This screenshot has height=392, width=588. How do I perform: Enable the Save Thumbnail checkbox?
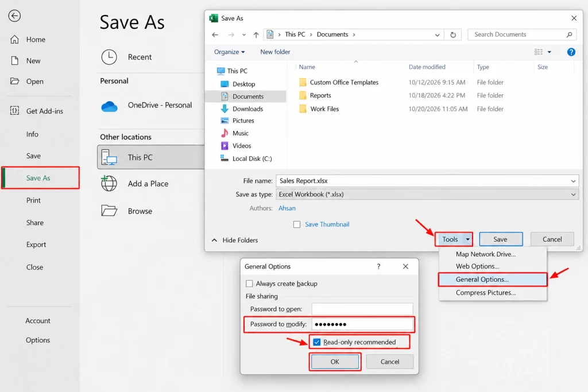(297, 224)
